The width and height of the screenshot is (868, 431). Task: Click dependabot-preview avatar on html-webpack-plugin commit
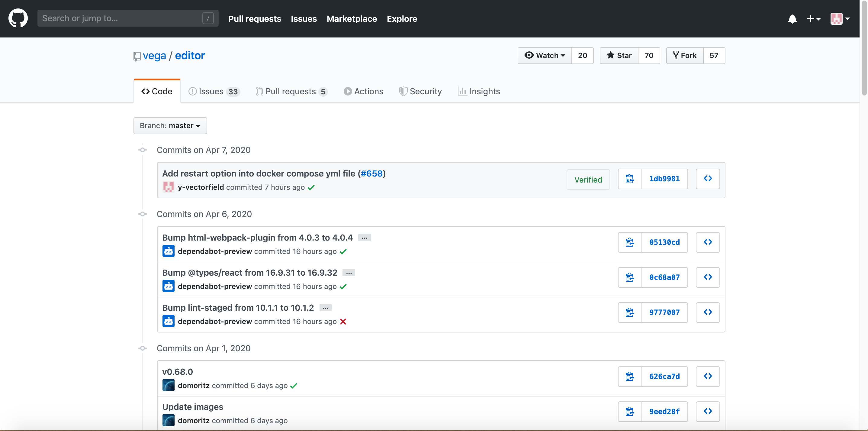pos(168,251)
